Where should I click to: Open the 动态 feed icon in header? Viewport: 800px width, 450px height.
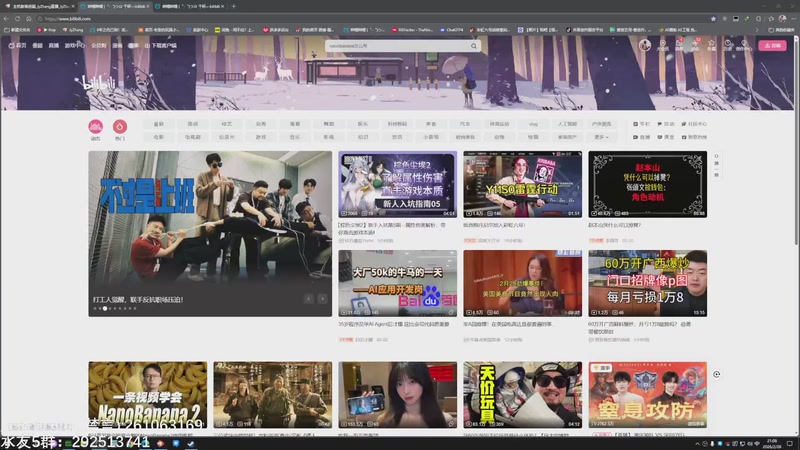point(695,45)
